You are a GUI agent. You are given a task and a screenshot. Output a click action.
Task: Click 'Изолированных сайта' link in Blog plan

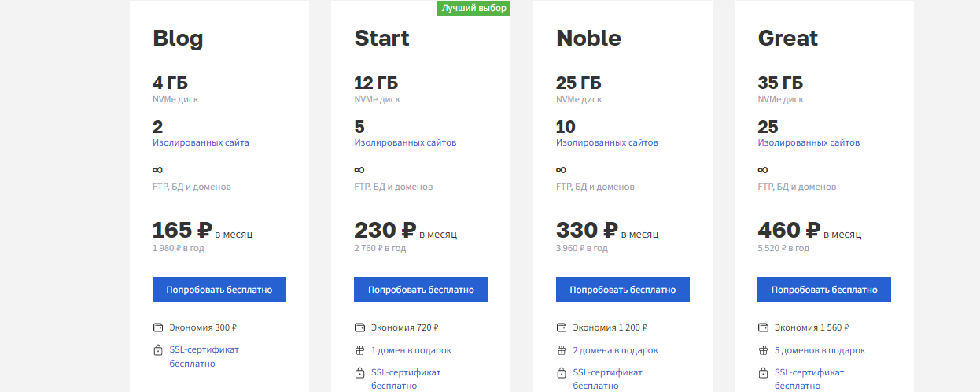click(x=201, y=142)
